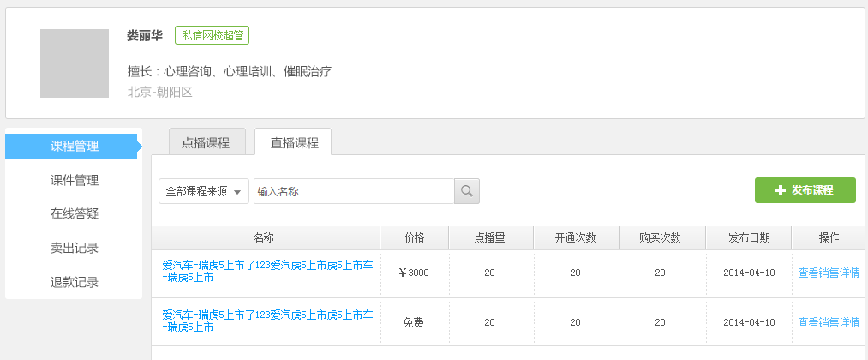This screenshot has width=868, height=360.
Task: Click the magnifier search icon button
Action: [467, 191]
